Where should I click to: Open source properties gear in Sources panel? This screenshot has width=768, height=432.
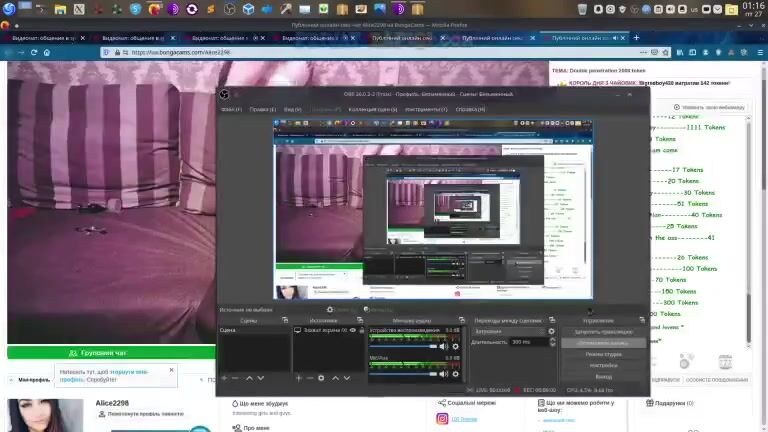point(321,378)
